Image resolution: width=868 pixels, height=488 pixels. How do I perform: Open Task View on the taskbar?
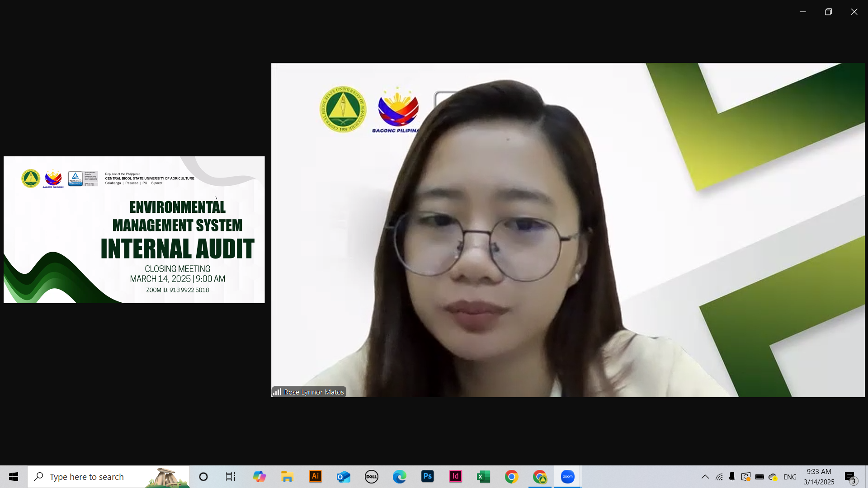pyautogui.click(x=231, y=477)
